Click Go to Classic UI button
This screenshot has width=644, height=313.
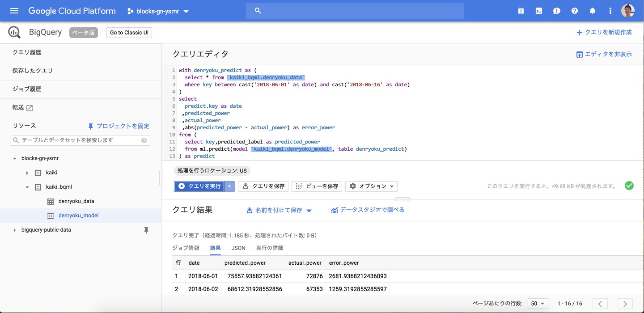coord(129,33)
